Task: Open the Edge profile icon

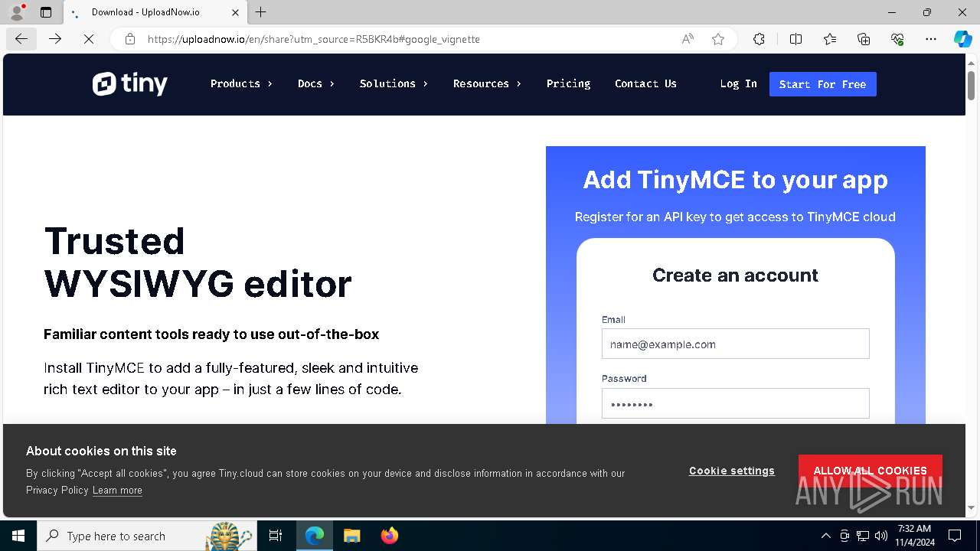Action: coord(17,12)
